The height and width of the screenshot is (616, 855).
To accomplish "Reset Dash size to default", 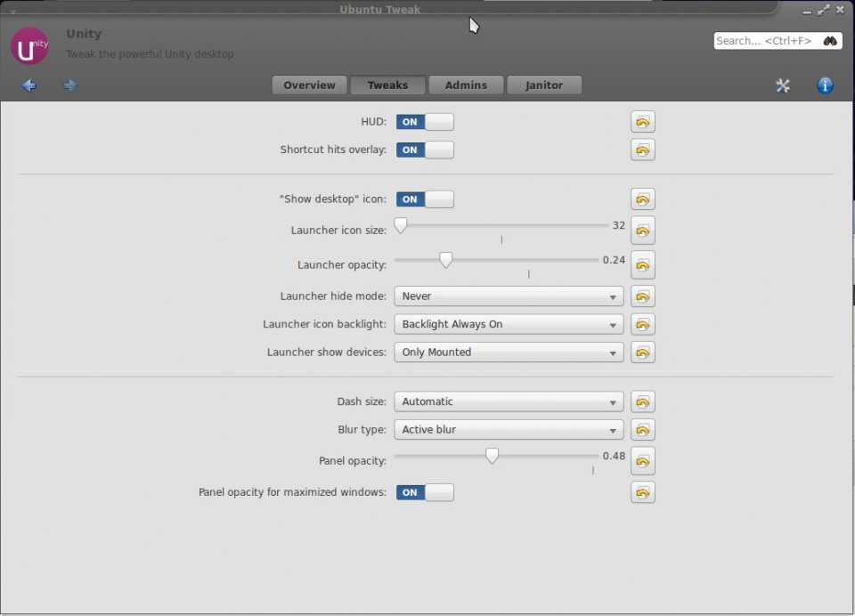I will [x=643, y=401].
